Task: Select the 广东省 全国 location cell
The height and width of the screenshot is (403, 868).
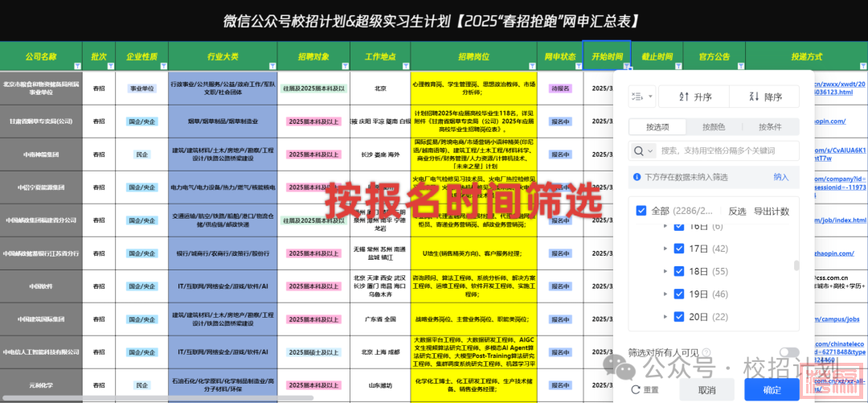Action: [x=380, y=319]
